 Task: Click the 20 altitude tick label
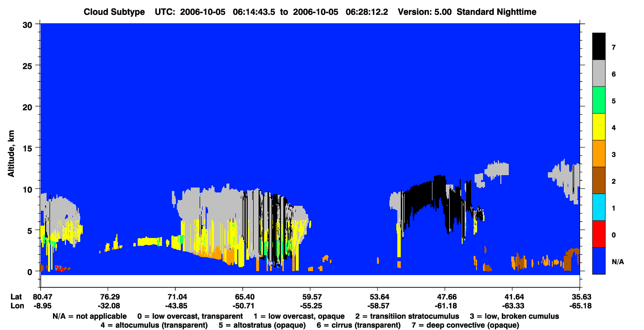(29, 106)
